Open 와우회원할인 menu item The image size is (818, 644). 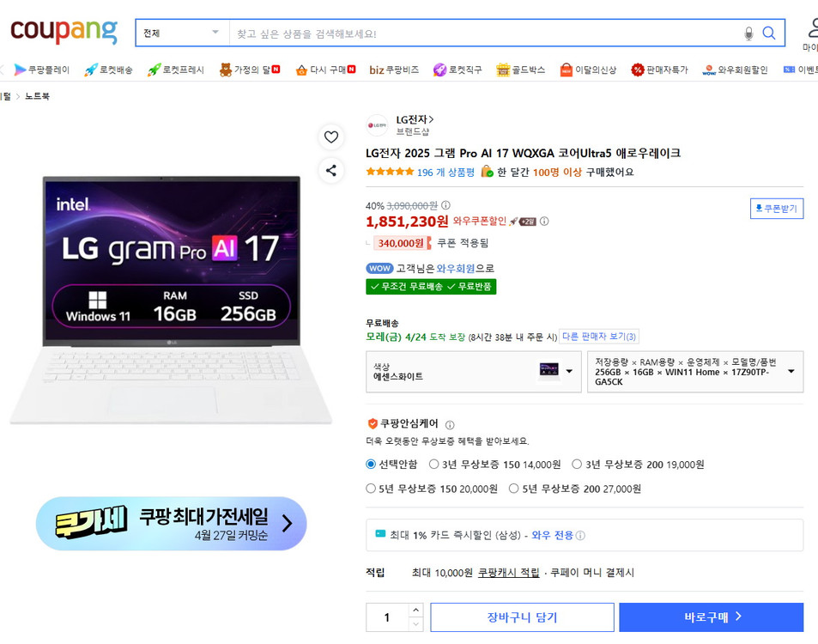point(735,70)
